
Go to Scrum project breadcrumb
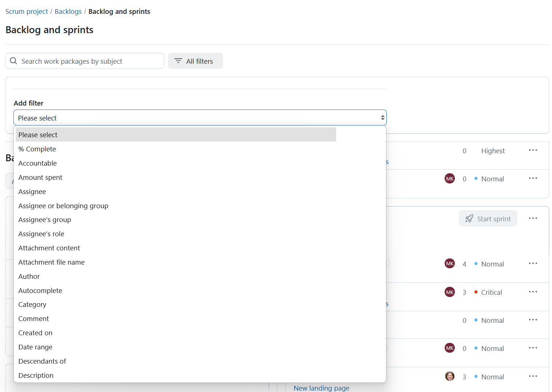pyautogui.click(x=27, y=11)
